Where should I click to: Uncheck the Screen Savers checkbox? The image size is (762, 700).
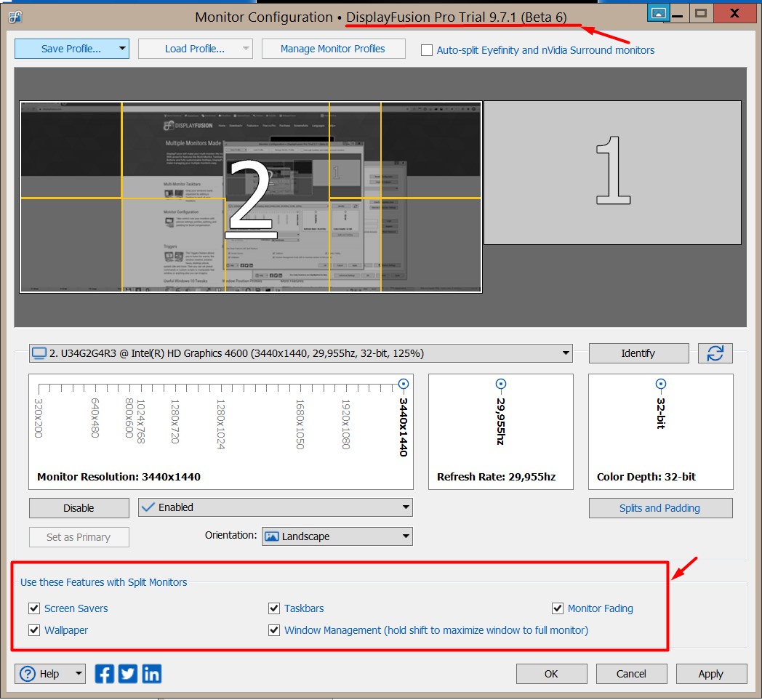pos(34,608)
